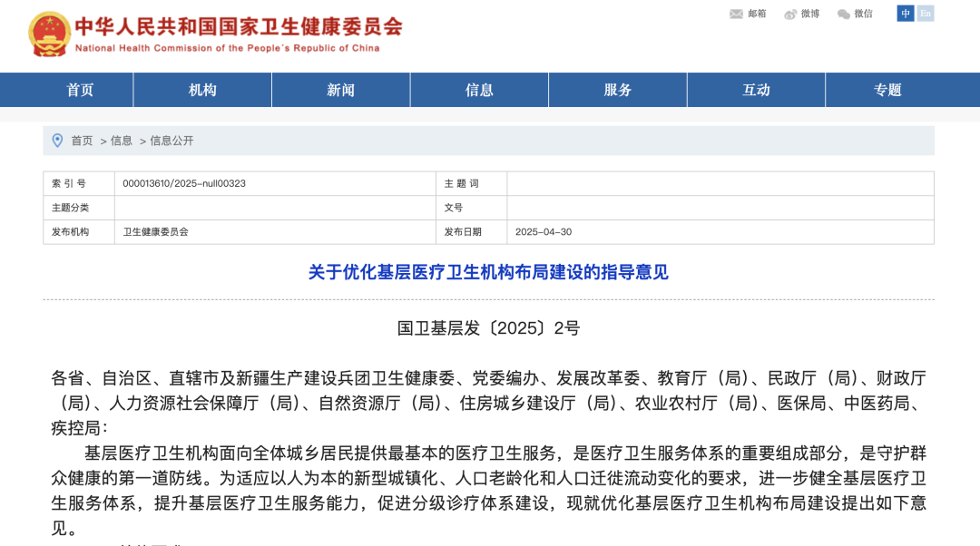The width and height of the screenshot is (980, 546).
Task: Open the 服务 navigation menu
Action: [618, 90]
